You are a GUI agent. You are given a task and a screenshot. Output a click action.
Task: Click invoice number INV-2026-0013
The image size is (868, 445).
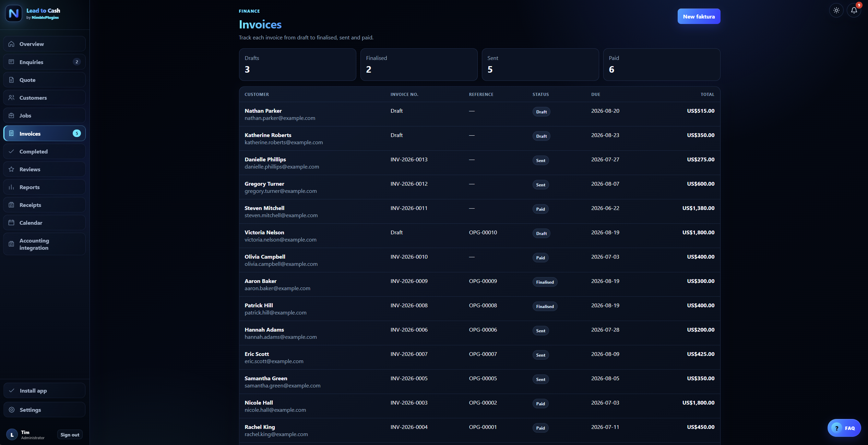[x=409, y=159]
